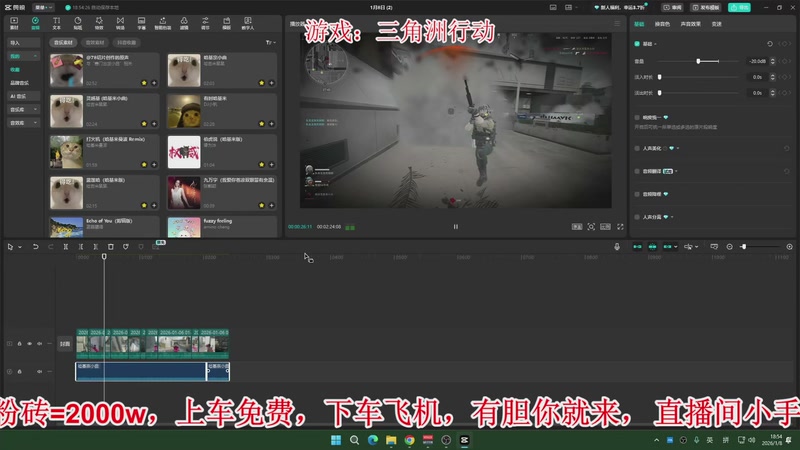Click reset icon on the 基础 section
The image size is (800, 450).
(x=770, y=44)
